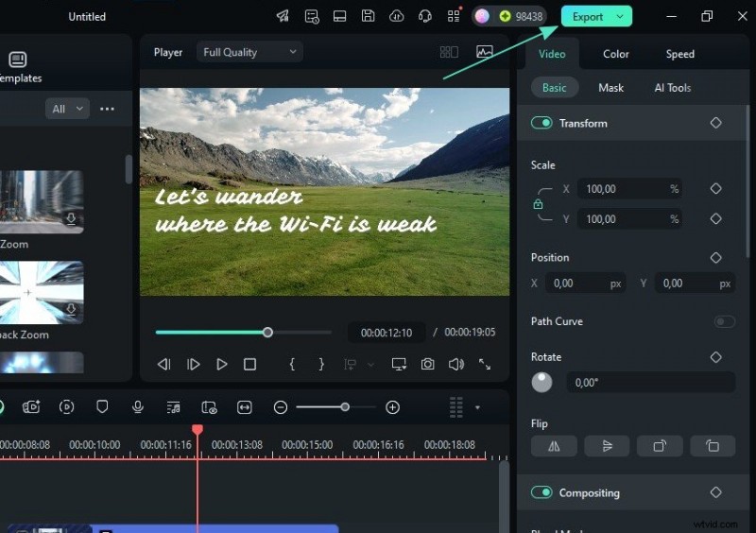The width and height of the screenshot is (756, 533).
Task: Click the user avatar icon
Action: [482, 16]
